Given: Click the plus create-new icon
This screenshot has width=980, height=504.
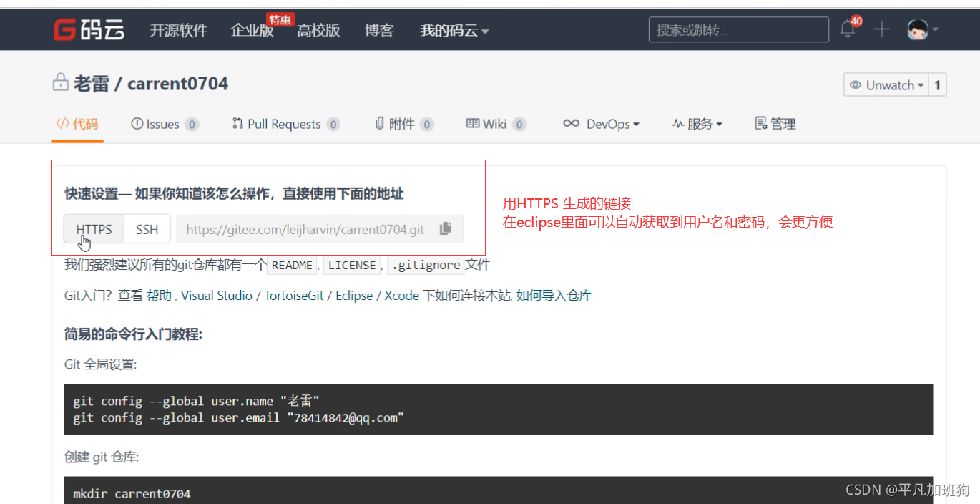Looking at the screenshot, I should pyautogui.click(x=882, y=29).
